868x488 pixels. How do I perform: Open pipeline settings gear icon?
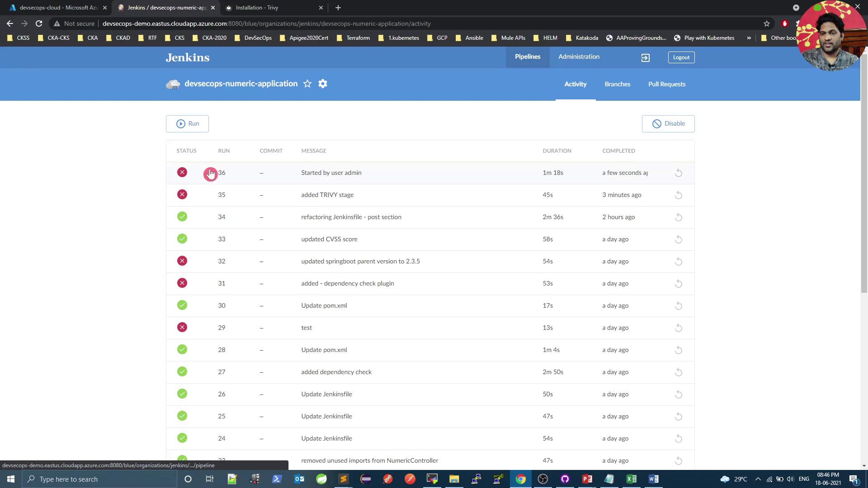(323, 84)
